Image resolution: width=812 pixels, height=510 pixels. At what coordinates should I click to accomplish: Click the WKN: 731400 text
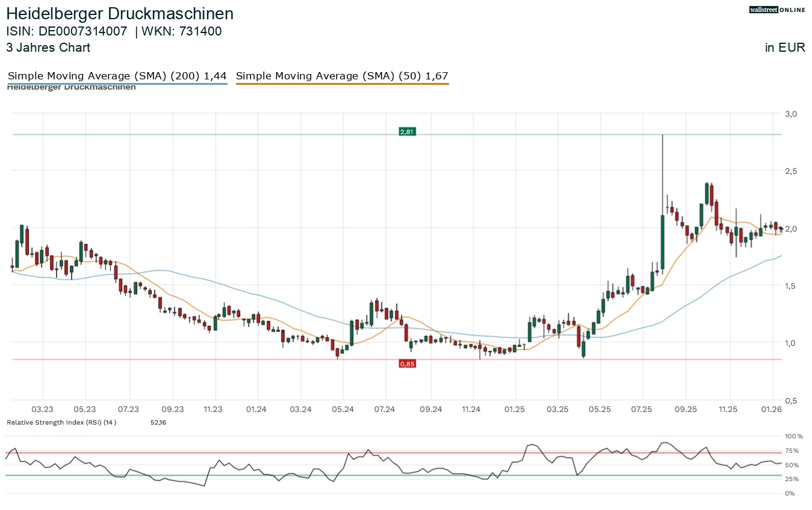tap(182, 31)
